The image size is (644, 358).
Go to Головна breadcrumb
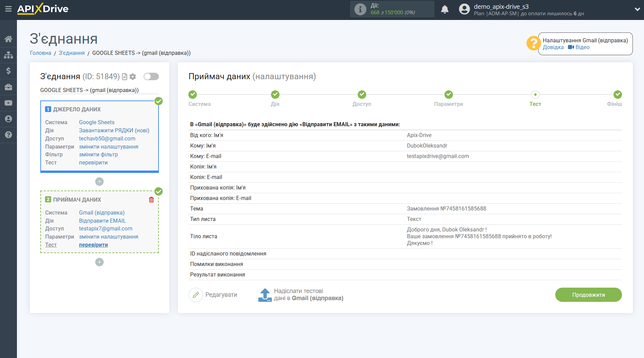pos(41,53)
